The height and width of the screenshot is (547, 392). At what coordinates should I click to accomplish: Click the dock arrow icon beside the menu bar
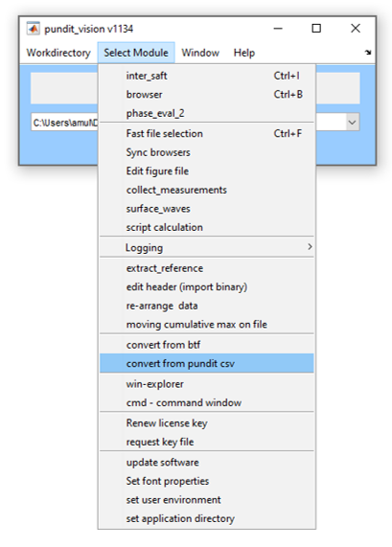[368, 53]
